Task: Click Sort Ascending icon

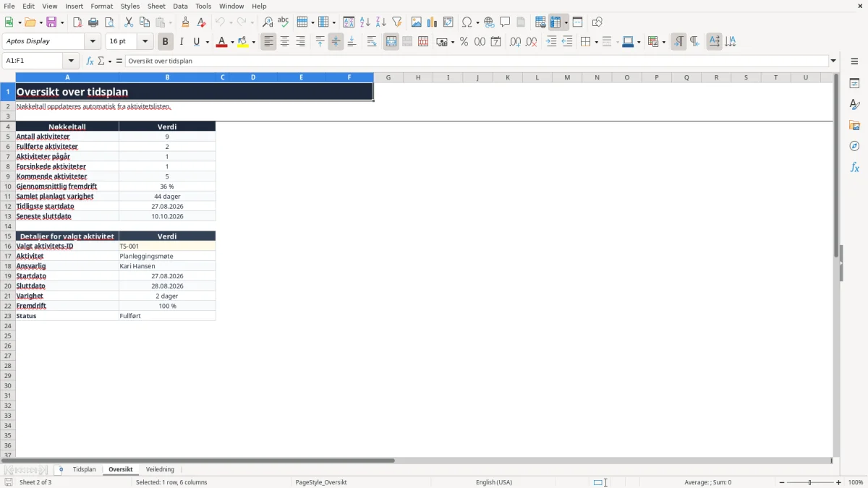Action: pos(365,22)
